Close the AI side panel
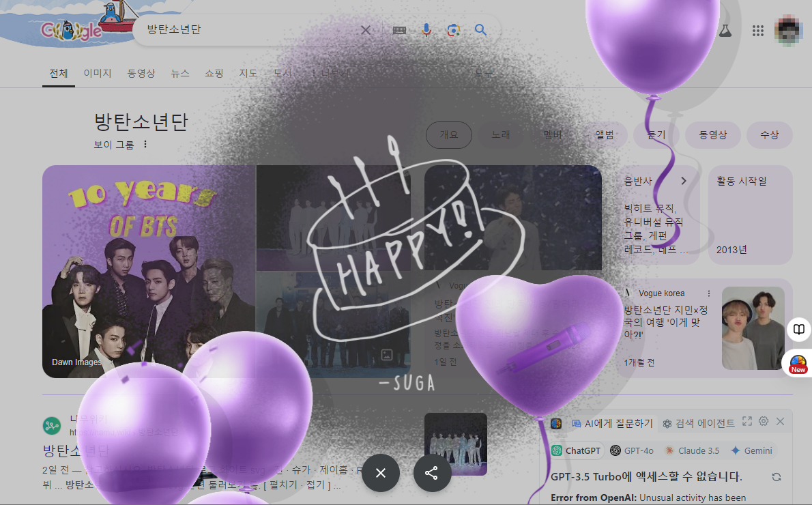This screenshot has width=812, height=505. (x=781, y=422)
